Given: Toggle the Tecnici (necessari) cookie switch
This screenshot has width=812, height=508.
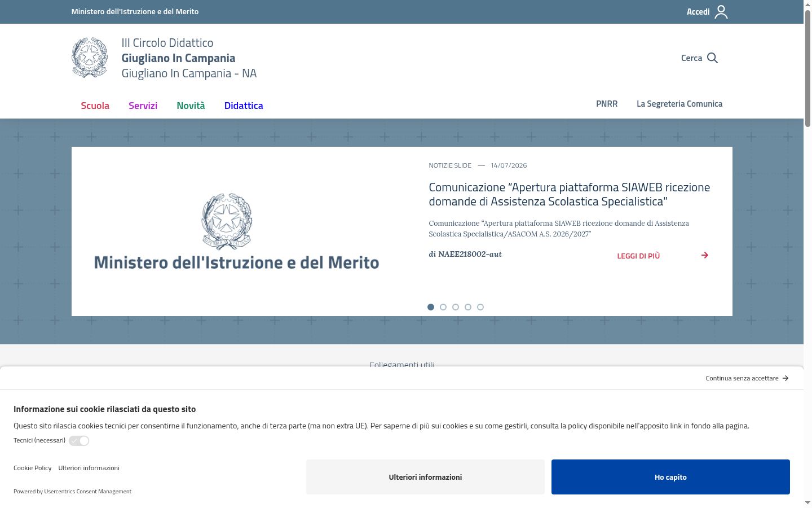Looking at the screenshot, I should point(79,441).
